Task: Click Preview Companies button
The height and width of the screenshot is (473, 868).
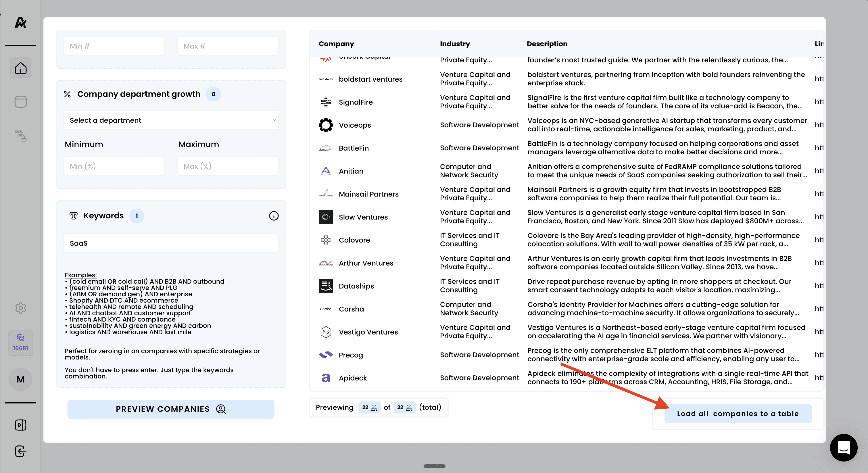Action: [171, 409]
